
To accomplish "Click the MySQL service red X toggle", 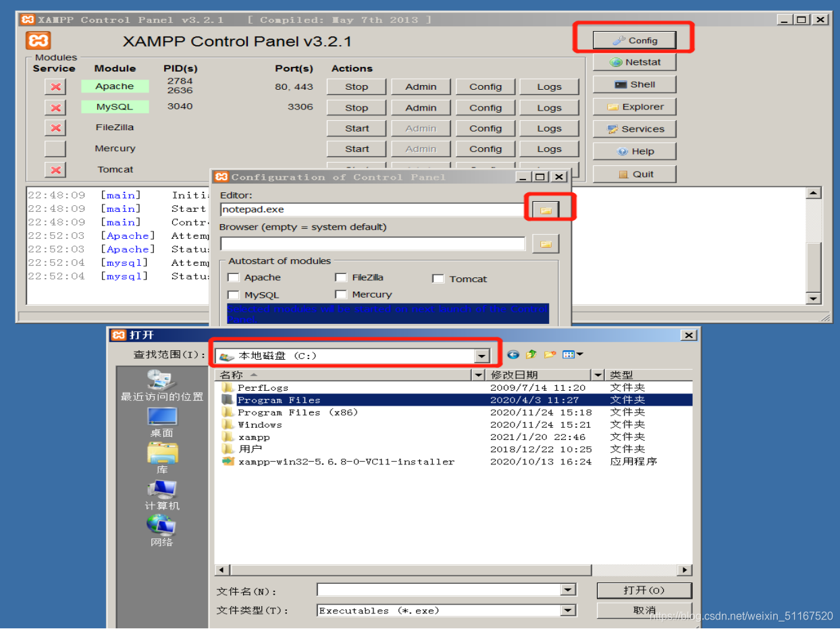I will [55, 107].
